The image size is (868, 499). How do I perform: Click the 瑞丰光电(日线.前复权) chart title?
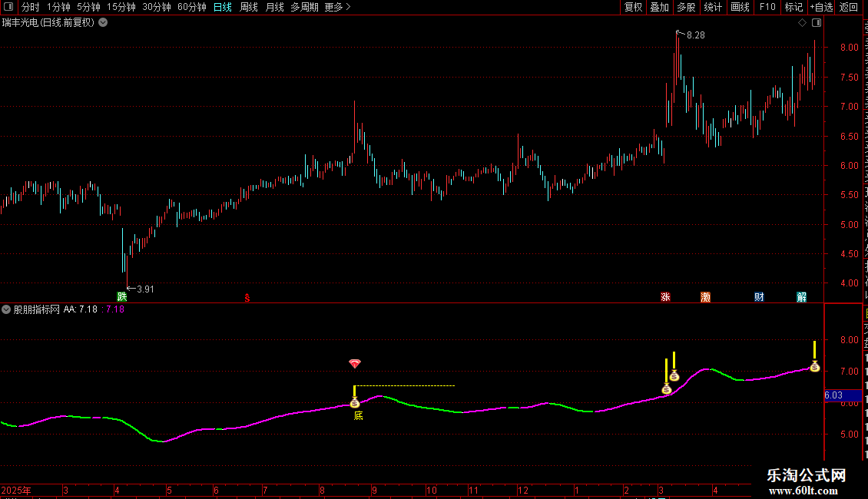48,23
